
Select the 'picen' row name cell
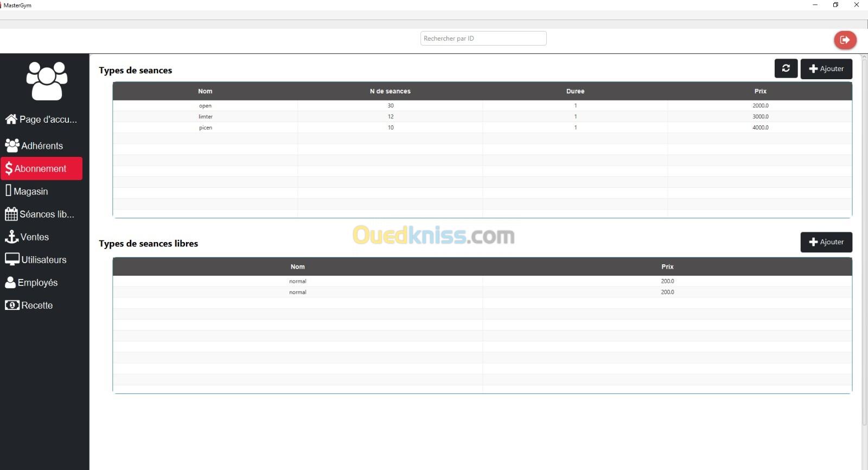click(205, 128)
